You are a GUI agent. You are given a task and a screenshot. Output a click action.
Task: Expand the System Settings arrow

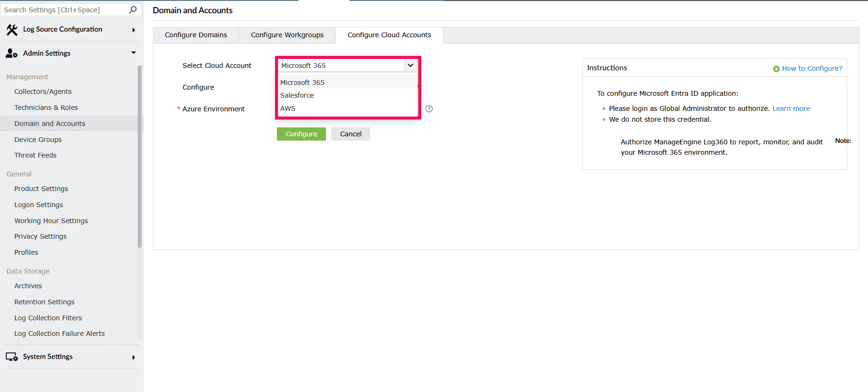pyautogui.click(x=134, y=357)
